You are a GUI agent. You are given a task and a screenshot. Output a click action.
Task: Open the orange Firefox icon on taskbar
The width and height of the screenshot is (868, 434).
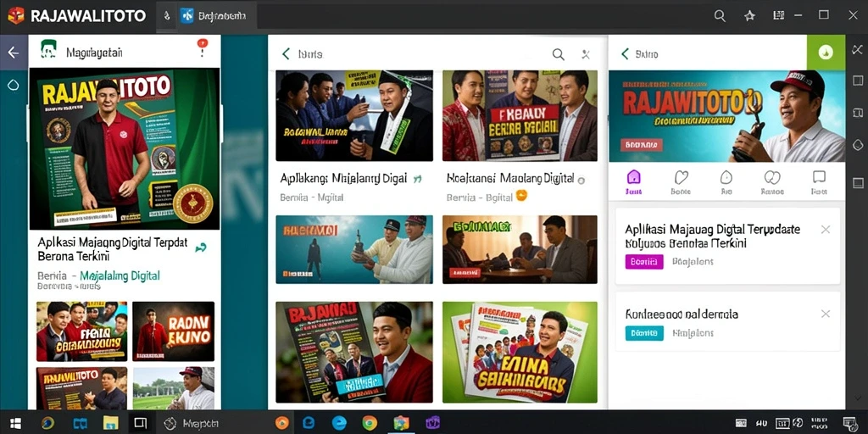[282, 424]
